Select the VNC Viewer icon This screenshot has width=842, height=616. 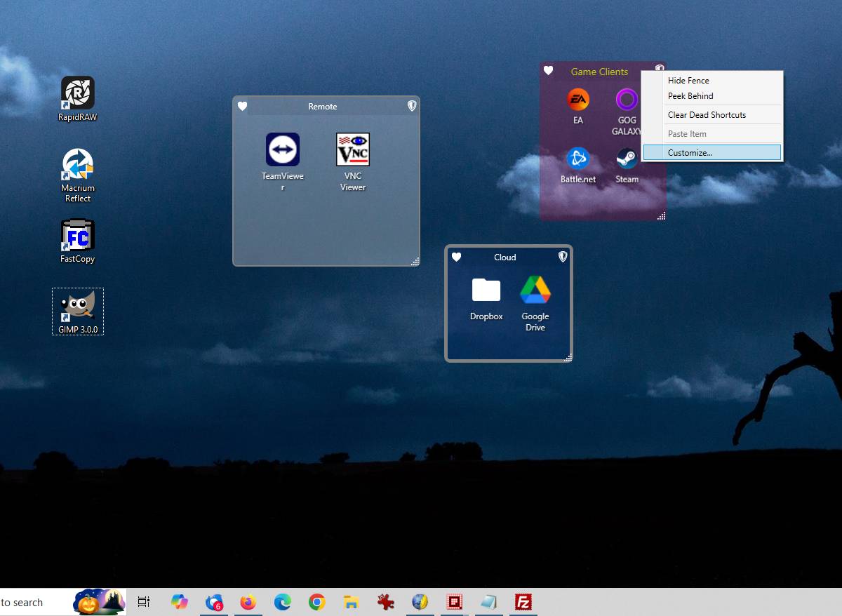pyautogui.click(x=353, y=150)
